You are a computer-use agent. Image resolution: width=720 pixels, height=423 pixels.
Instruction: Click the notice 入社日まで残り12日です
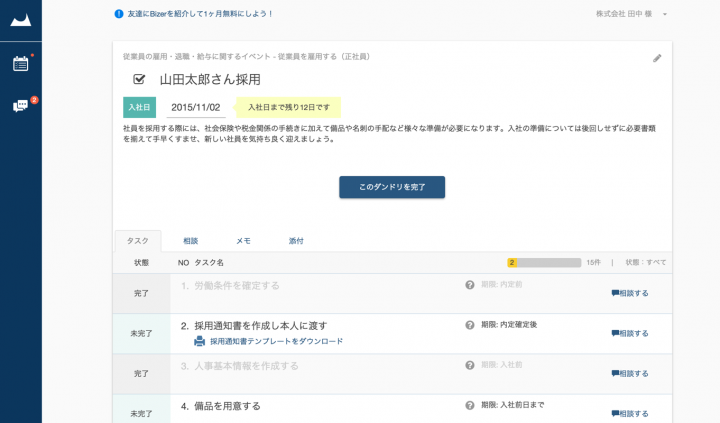tap(289, 107)
